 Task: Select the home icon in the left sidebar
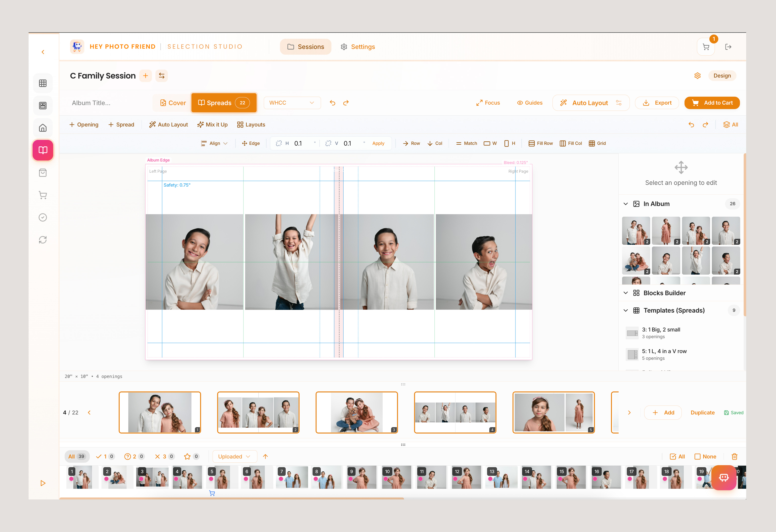tap(43, 127)
